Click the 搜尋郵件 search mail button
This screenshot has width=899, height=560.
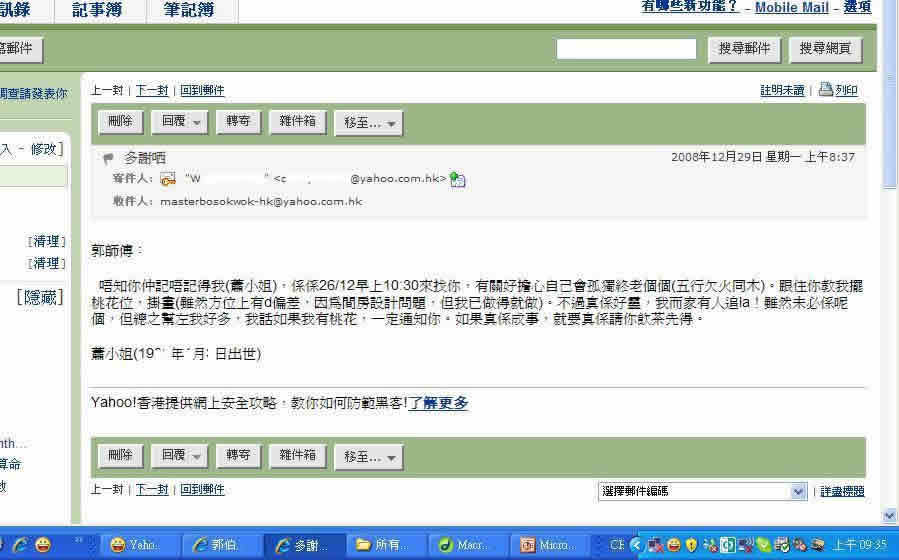tap(745, 48)
